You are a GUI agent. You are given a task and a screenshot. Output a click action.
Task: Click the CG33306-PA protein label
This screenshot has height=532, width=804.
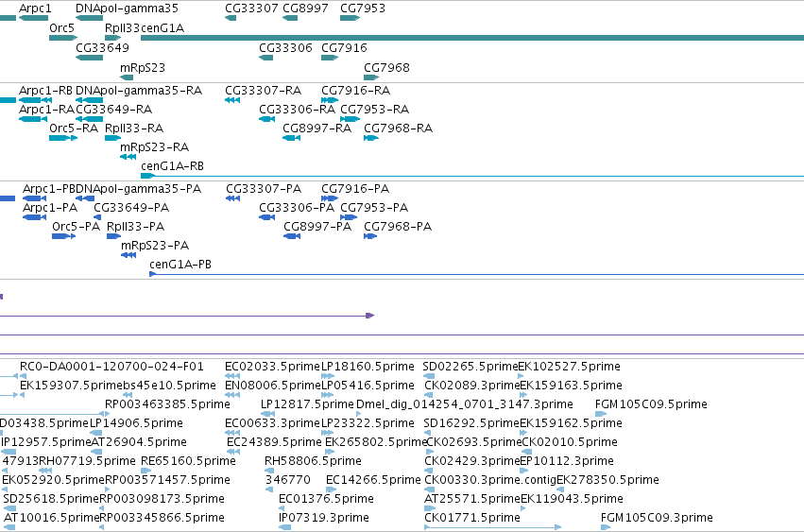click(x=297, y=208)
